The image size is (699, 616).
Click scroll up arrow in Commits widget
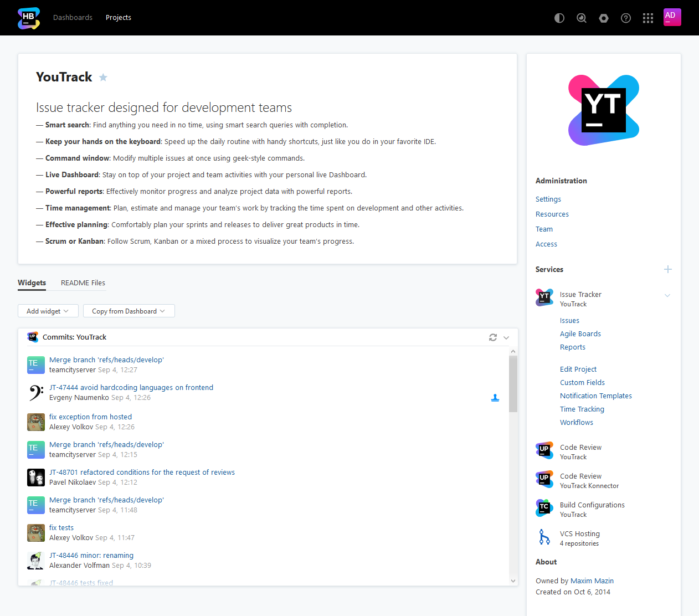click(513, 351)
